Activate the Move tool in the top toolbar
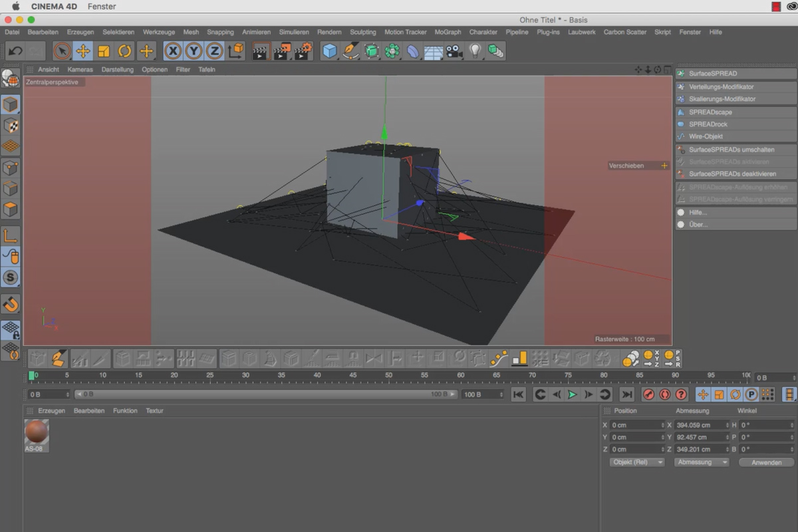This screenshot has height=532, width=798. [83, 51]
